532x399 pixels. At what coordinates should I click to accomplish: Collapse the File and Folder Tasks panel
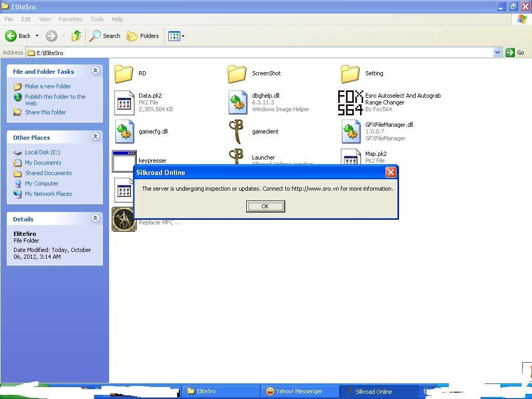96,71
